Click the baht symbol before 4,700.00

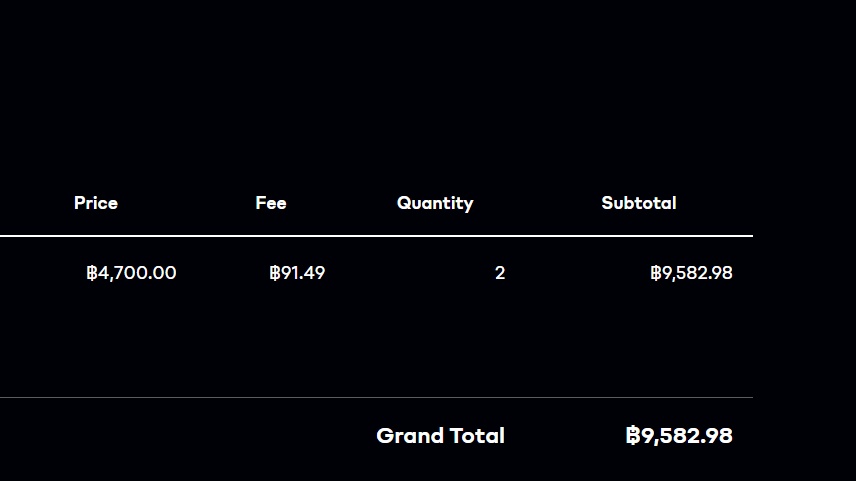tap(92, 273)
